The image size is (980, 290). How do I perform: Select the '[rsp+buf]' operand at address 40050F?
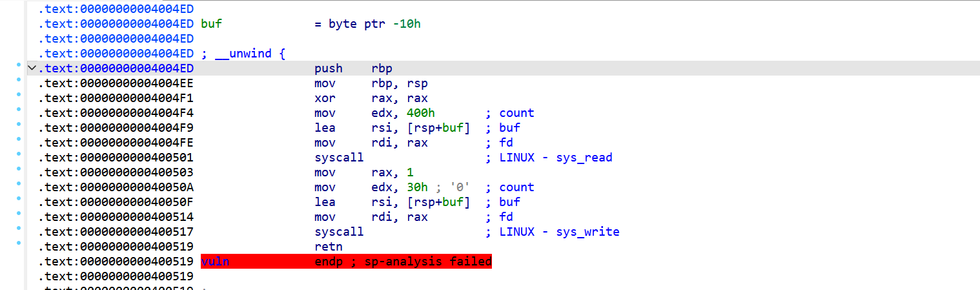439,202
